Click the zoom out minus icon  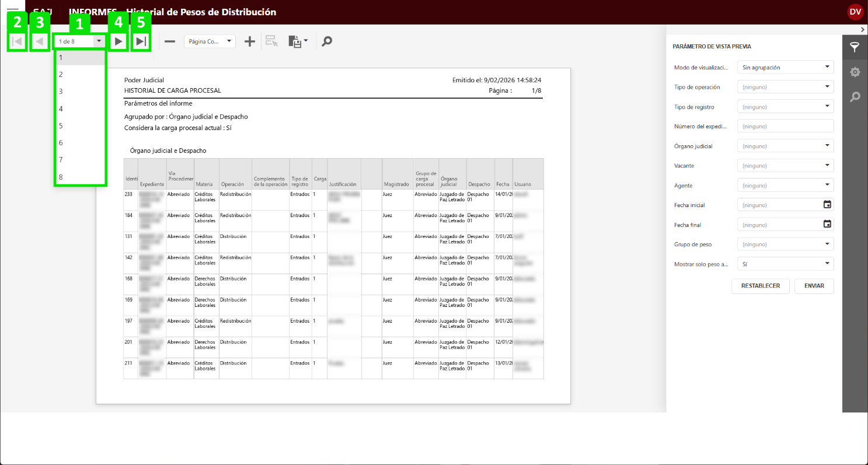(x=170, y=41)
